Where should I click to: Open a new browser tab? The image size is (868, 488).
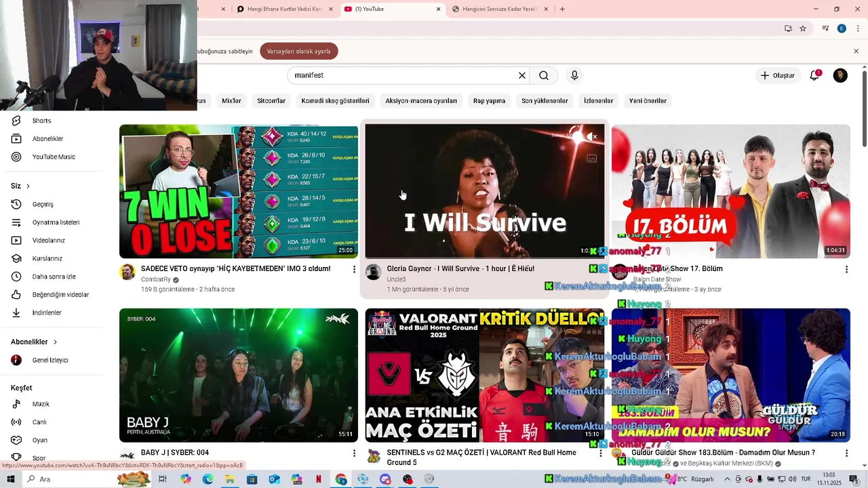[x=562, y=9]
